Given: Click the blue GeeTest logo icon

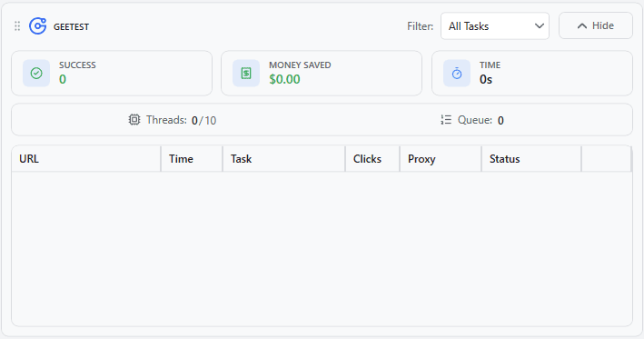Looking at the screenshot, I should tap(38, 26).
